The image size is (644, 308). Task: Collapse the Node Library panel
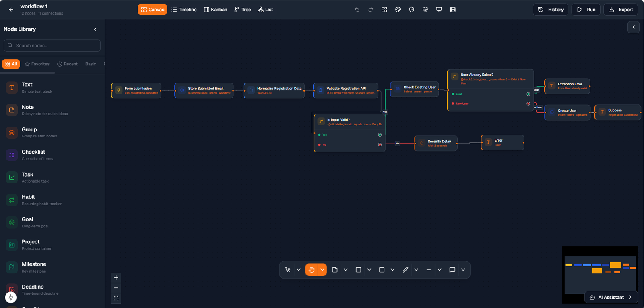[95, 29]
